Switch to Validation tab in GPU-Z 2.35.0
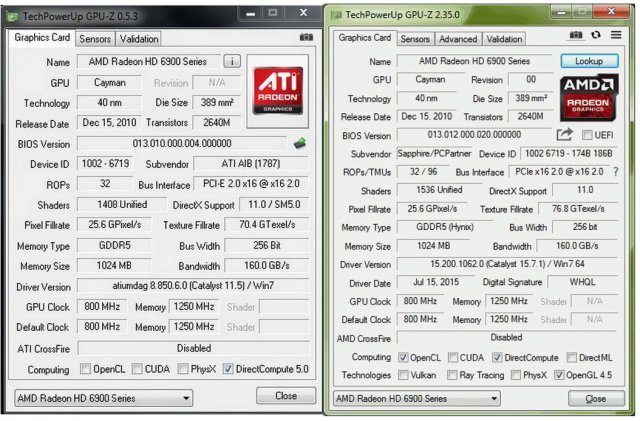640x421 pixels. tap(504, 39)
